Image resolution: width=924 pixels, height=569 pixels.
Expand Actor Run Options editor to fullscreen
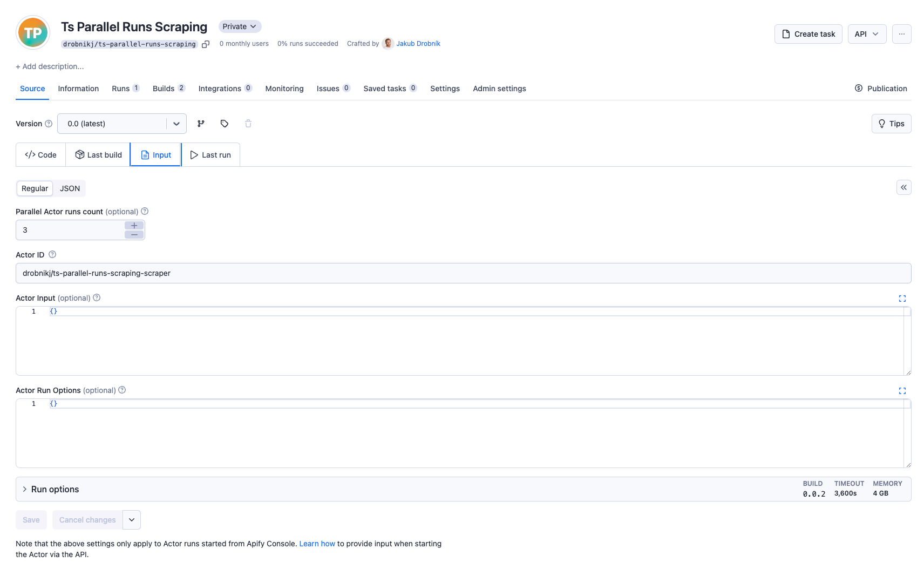(902, 390)
